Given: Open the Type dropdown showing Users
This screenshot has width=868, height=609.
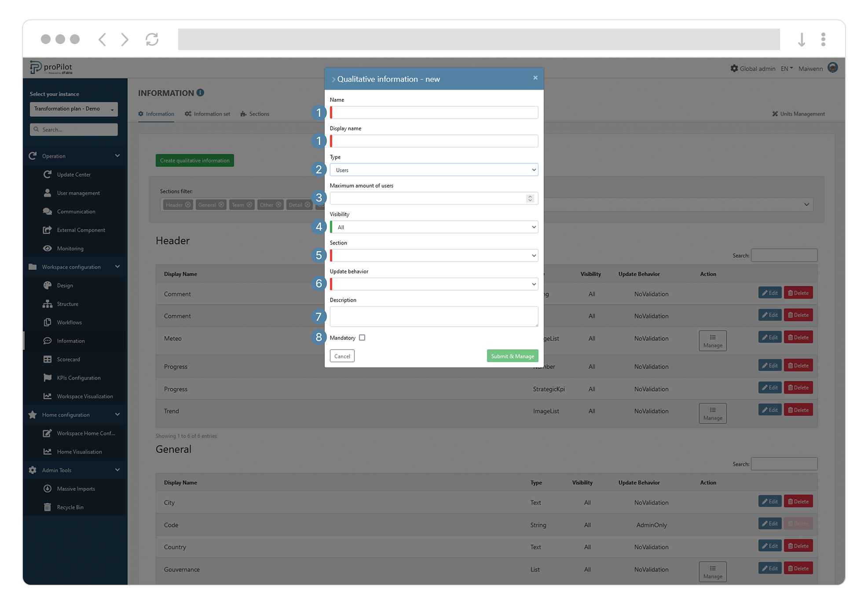Looking at the screenshot, I should pos(434,169).
